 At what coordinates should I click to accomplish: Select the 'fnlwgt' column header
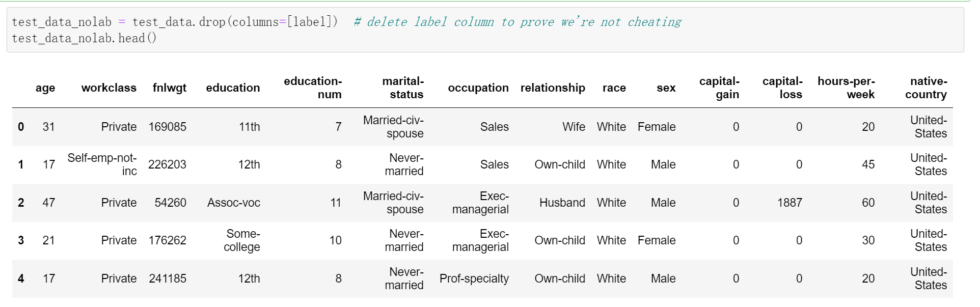click(169, 88)
